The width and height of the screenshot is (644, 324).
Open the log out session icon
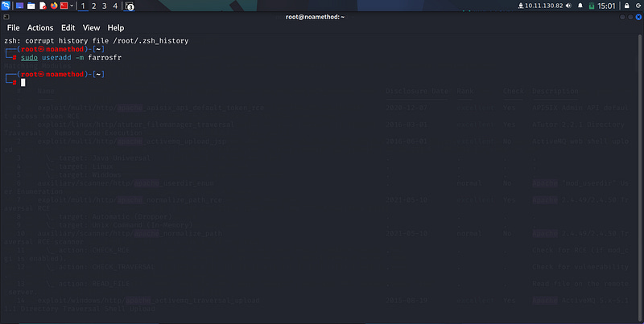(x=638, y=6)
